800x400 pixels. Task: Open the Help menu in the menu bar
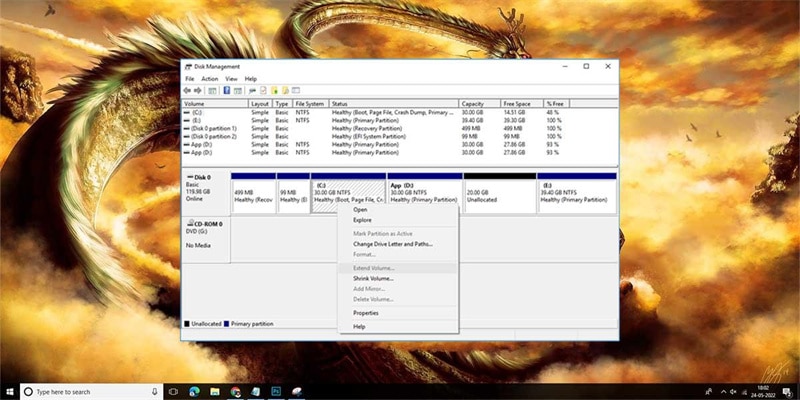click(x=251, y=79)
